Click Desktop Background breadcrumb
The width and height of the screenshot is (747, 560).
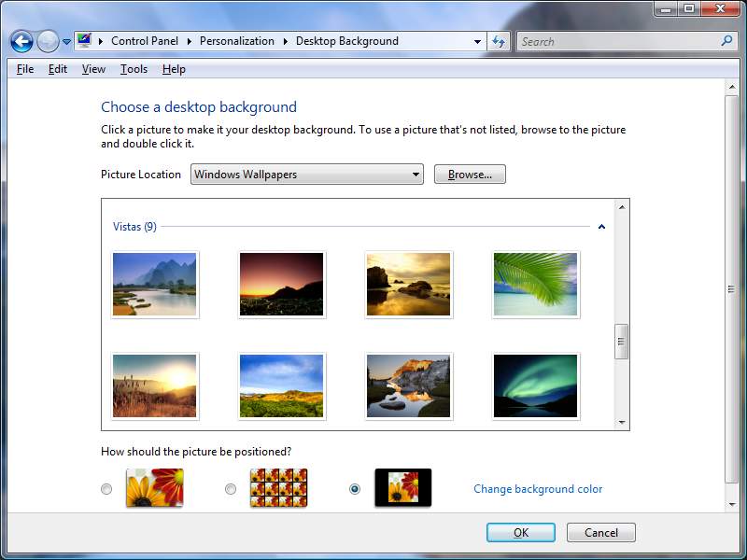click(x=346, y=41)
